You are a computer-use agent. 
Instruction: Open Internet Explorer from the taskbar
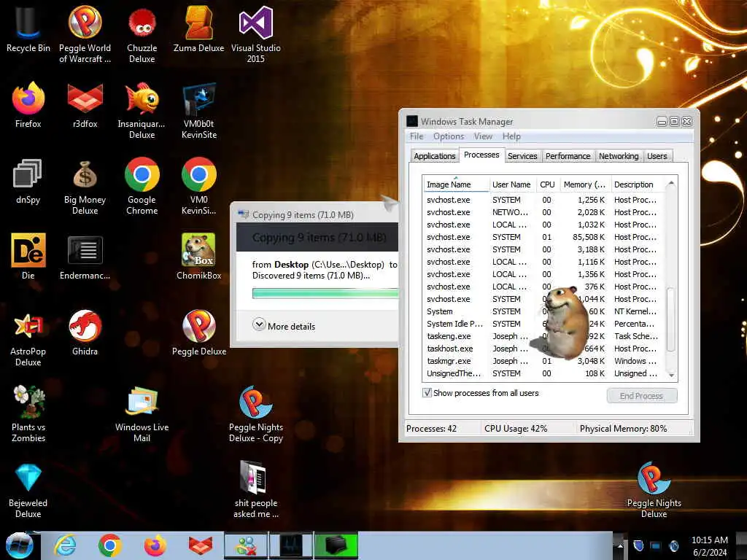pos(65,545)
